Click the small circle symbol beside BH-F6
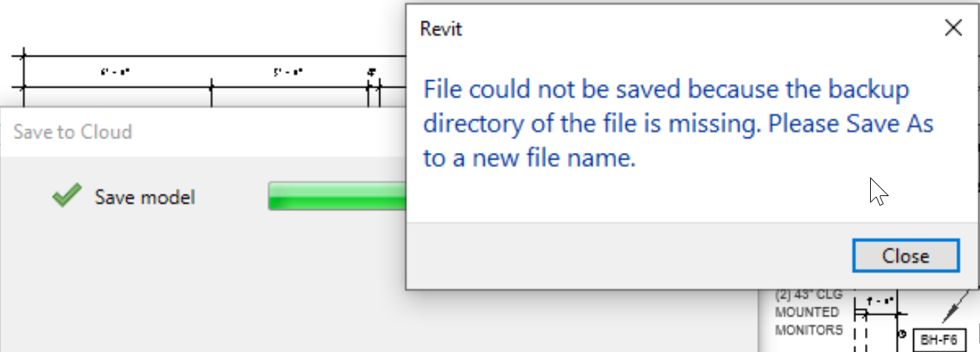This screenshot has width=980, height=352. pos(901,334)
